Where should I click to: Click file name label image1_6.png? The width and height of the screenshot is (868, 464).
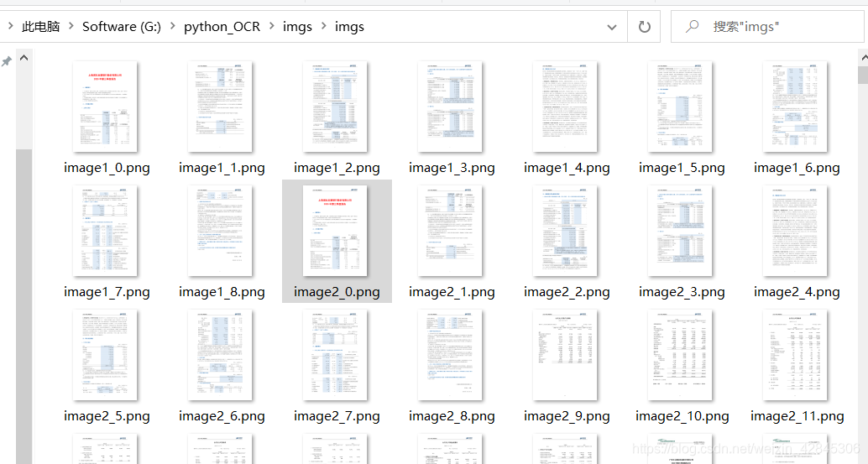click(x=797, y=168)
